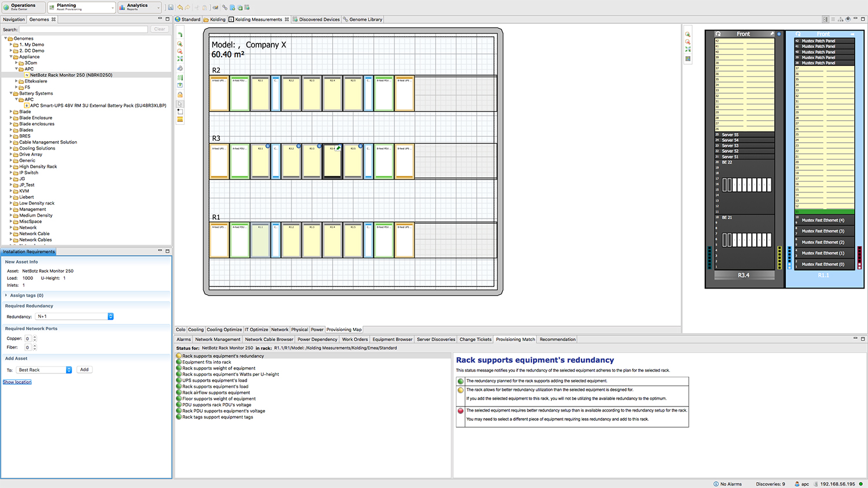Click the blue info icon beside R3.4 rack
The width and height of the screenshot is (868, 488).
[x=779, y=34]
